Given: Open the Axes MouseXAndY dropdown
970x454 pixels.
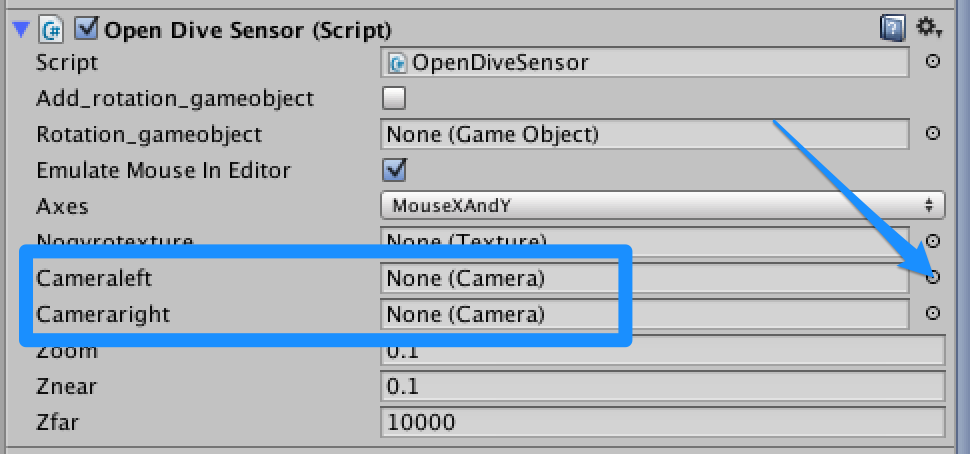Looking at the screenshot, I should 663,205.
